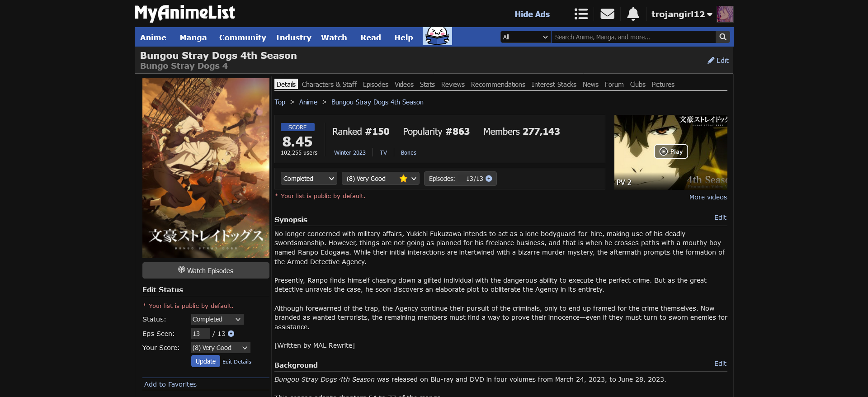Open sidebar Your Score dropdown

click(x=221, y=348)
